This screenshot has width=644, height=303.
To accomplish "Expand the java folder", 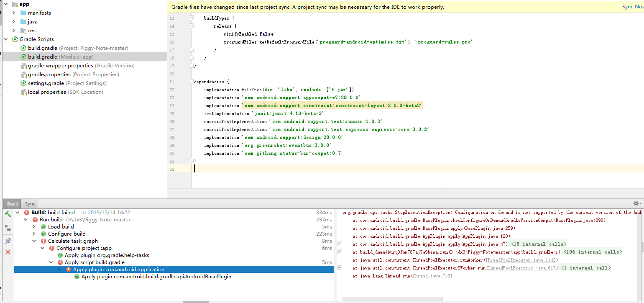I will 14,22.
